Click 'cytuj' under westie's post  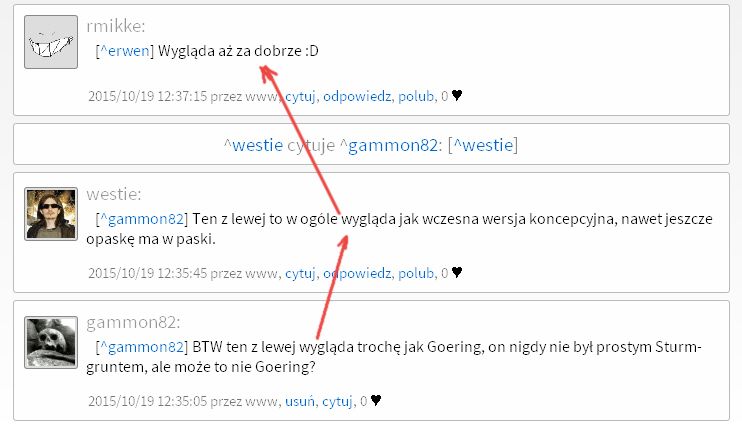tap(300, 273)
